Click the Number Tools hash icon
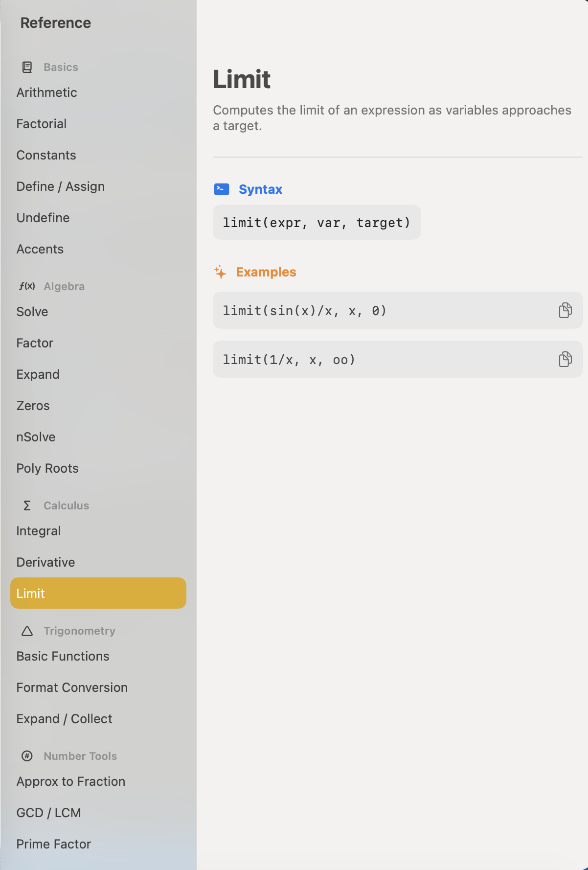588x870 pixels. 27,756
